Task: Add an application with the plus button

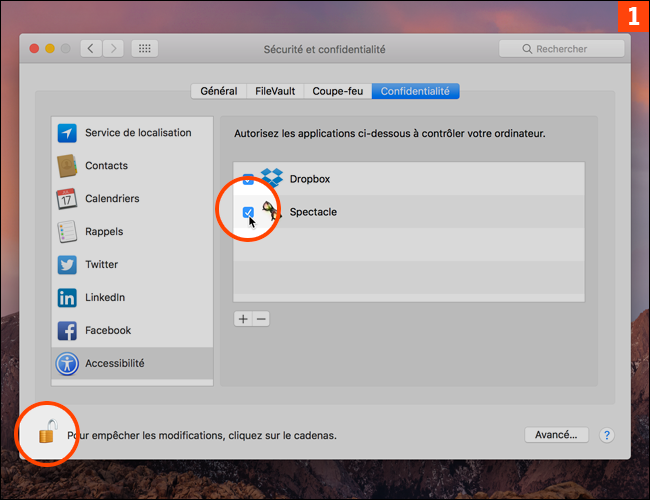Action: [243, 319]
